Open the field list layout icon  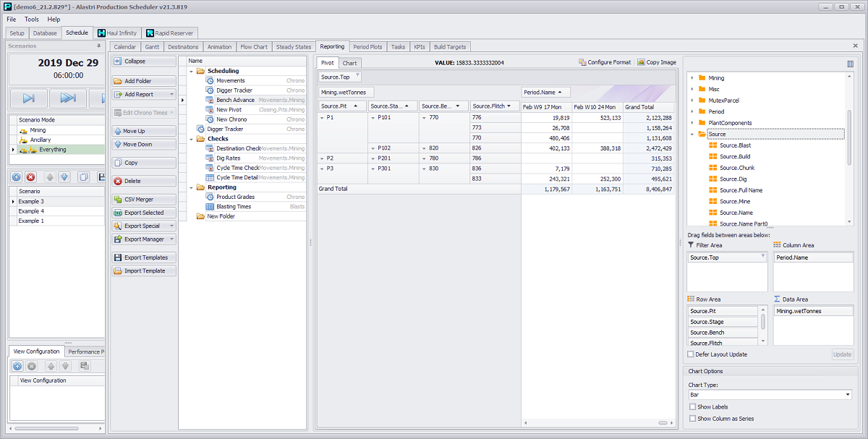pyautogui.click(x=850, y=64)
